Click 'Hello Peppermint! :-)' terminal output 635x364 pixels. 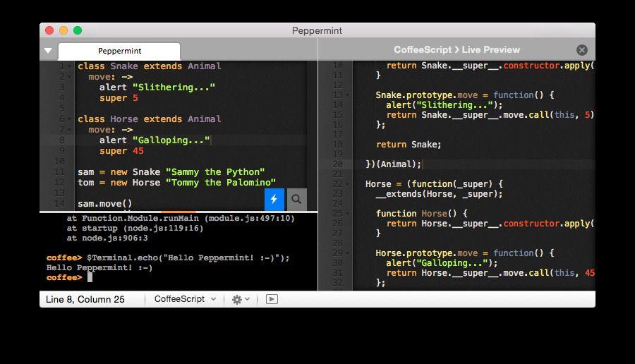99,267
